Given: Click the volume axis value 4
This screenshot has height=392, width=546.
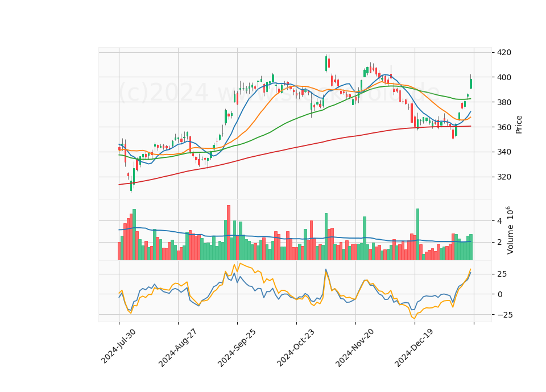Looking at the screenshot, I should click(x=500, y=221).
